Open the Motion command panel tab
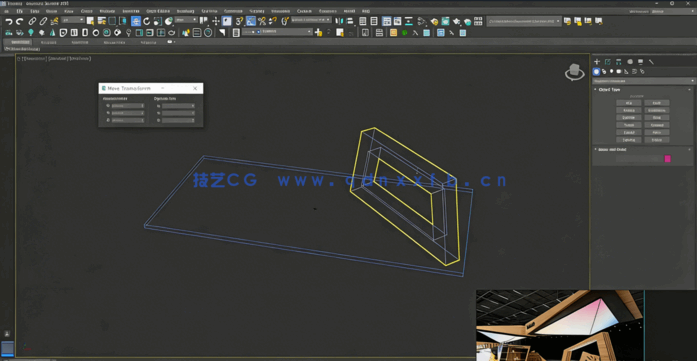 (x=630, y=62)
